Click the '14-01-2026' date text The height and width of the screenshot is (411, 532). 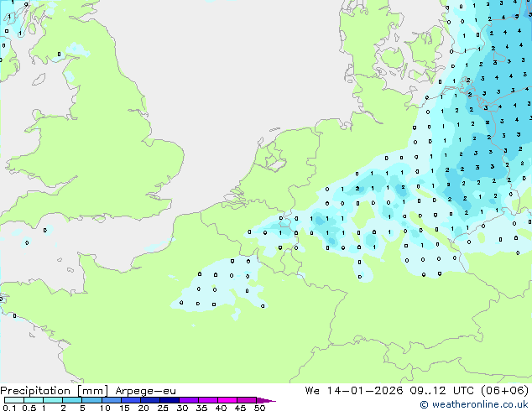click(x=365, y=391)
